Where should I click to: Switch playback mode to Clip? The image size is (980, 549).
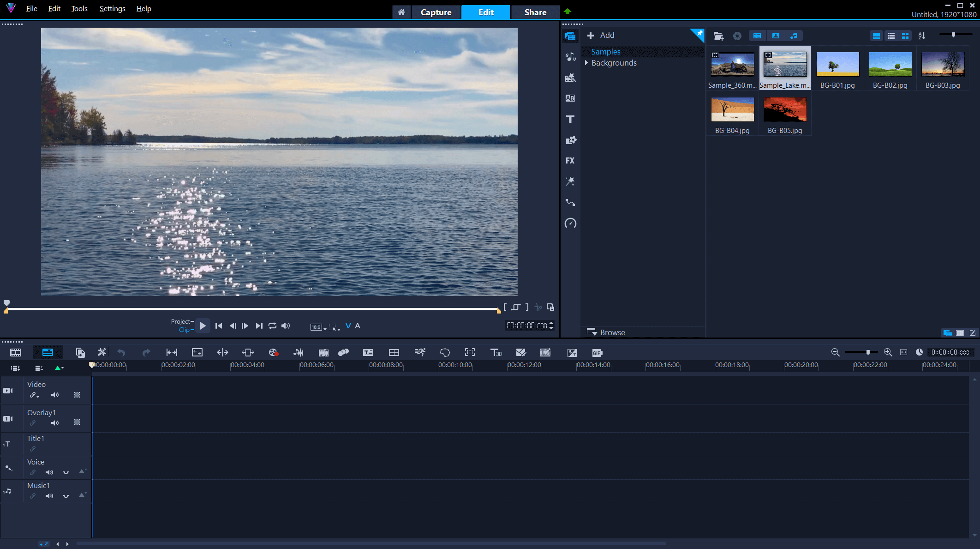click(185, 329)
